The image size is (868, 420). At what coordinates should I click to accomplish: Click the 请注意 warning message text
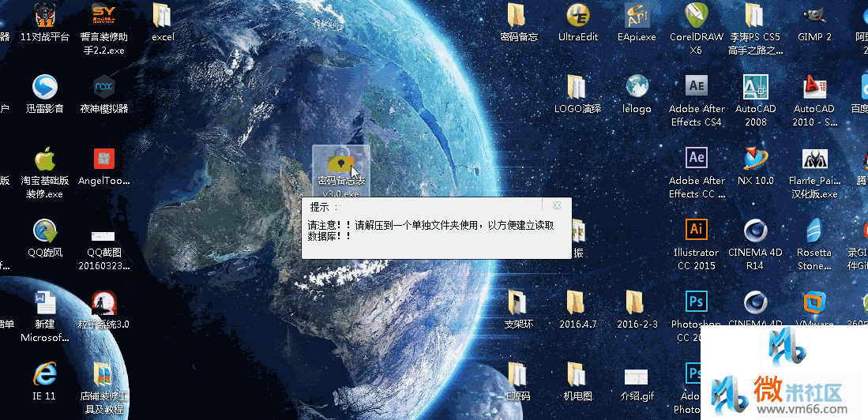click(x=431, y=231)
